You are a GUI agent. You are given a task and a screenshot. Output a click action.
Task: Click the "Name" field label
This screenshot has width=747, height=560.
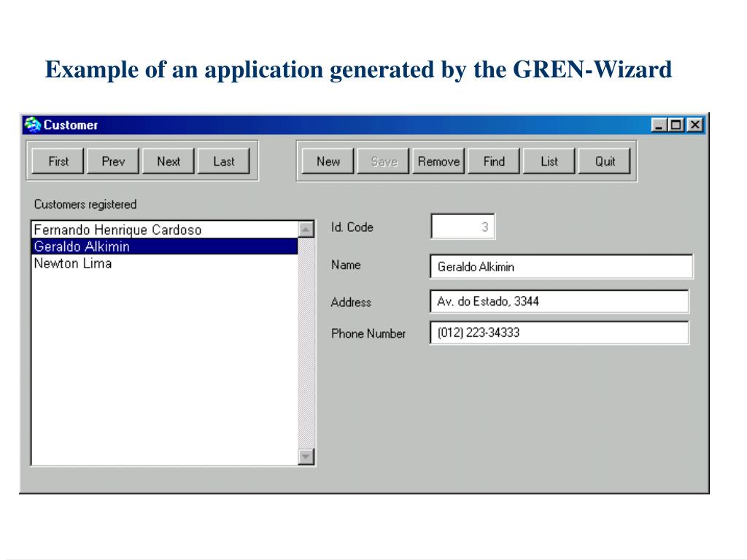[x=346, y=265]
